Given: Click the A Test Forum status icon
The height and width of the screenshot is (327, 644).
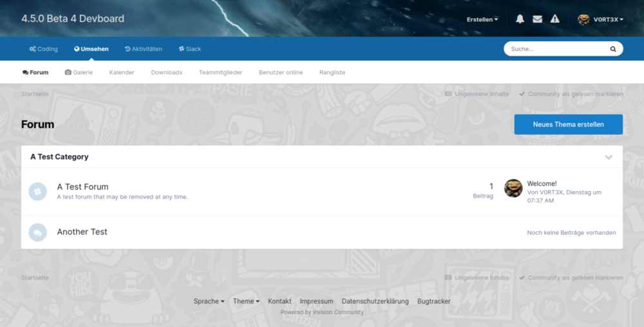Looking at the screenshot, I should click(x=38, y=192).
